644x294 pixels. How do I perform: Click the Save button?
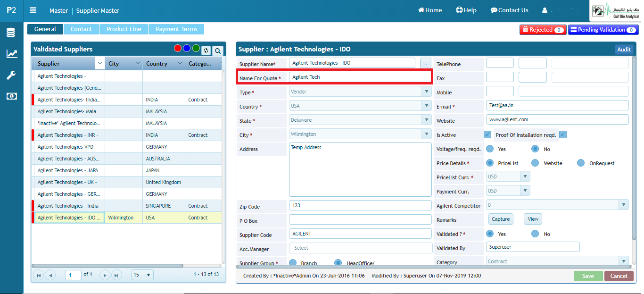(x=588, y=276)
